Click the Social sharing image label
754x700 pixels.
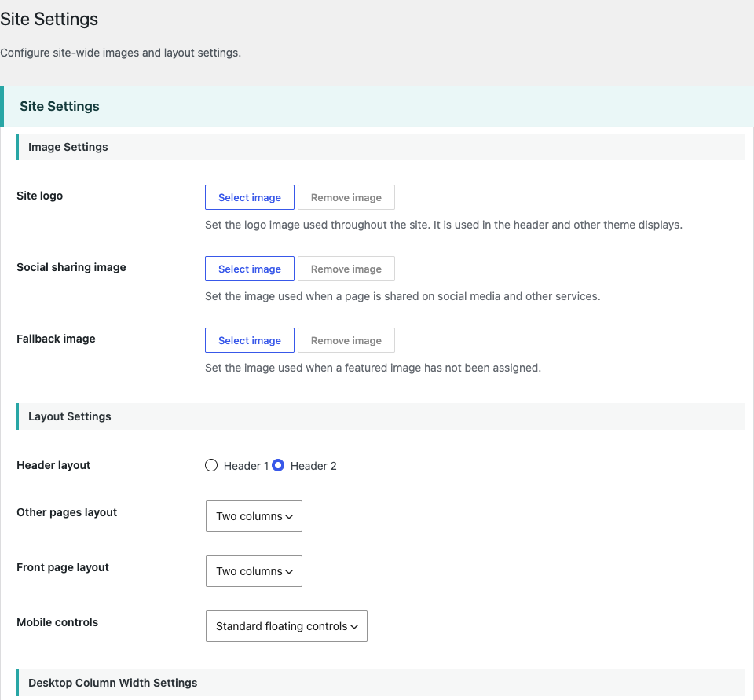tap(71, 267)
